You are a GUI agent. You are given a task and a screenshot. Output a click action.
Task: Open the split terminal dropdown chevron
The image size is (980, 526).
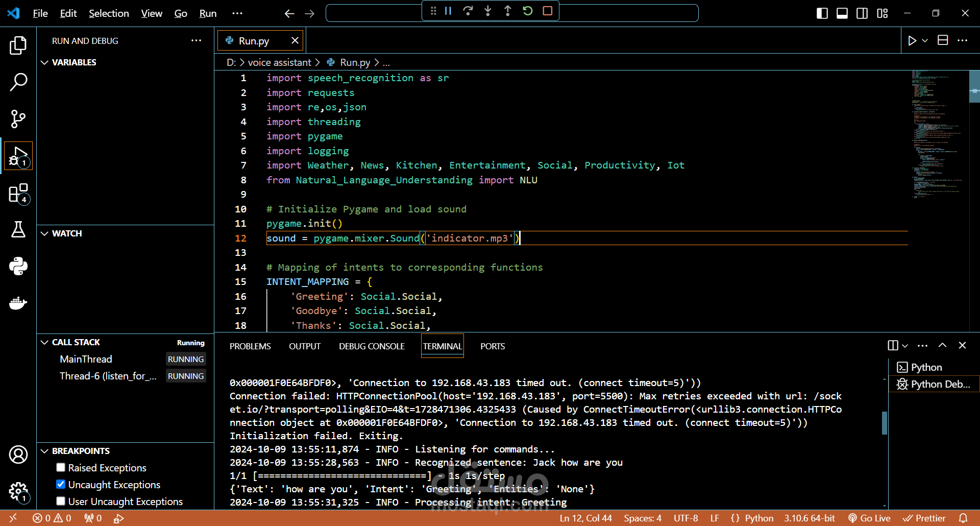pos(905,346)
